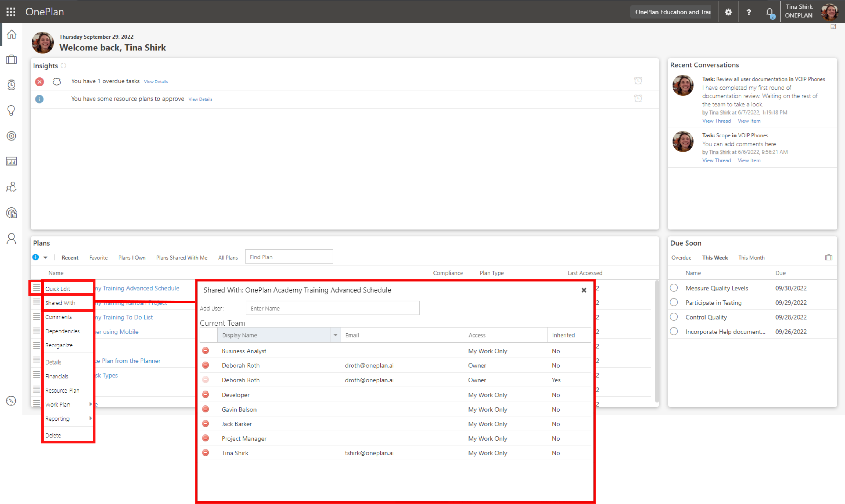Remove Project Manager from the current team
The image size is (845, 504).
[x=206, y=438]
